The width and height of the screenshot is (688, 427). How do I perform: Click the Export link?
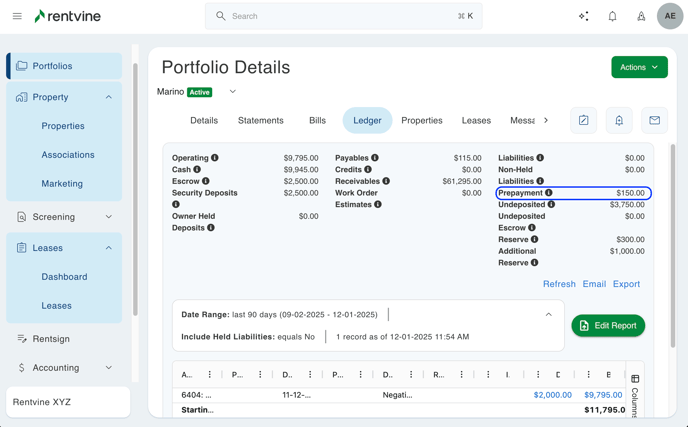coord(626,284)
